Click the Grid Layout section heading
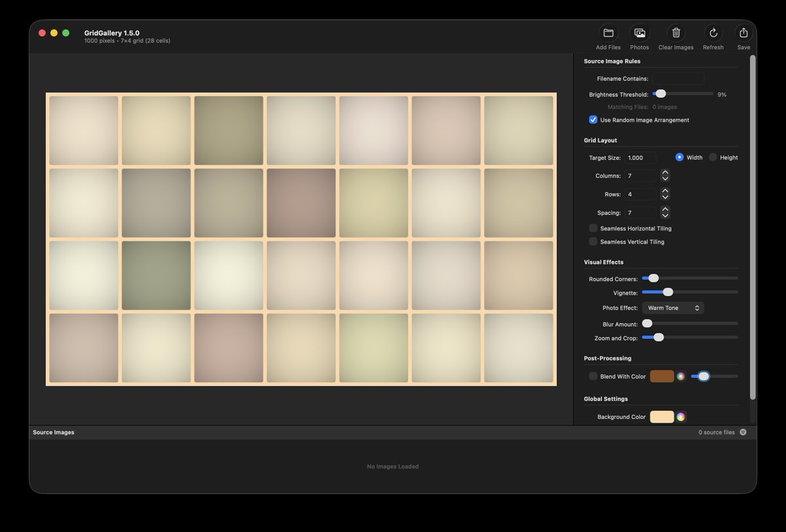786x532 pixels. pos(600,140)
